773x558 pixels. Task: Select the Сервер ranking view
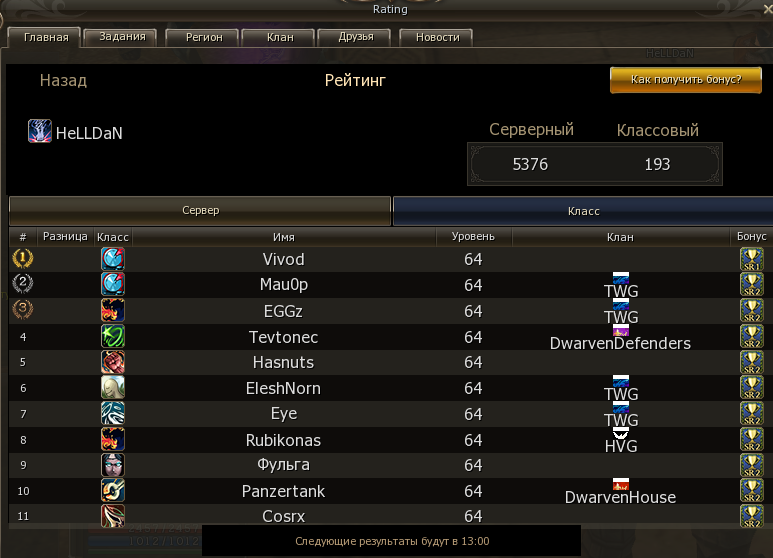(200, 210)
